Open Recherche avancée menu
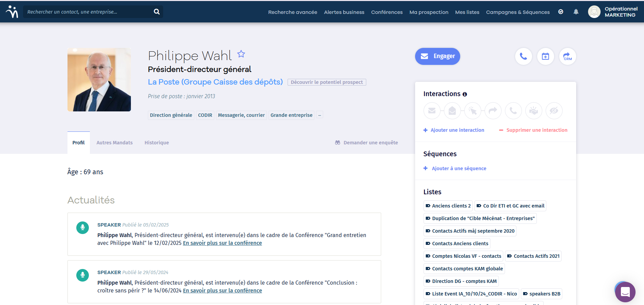The height and width of the screenshot is (305, 644). pos(293,12)
